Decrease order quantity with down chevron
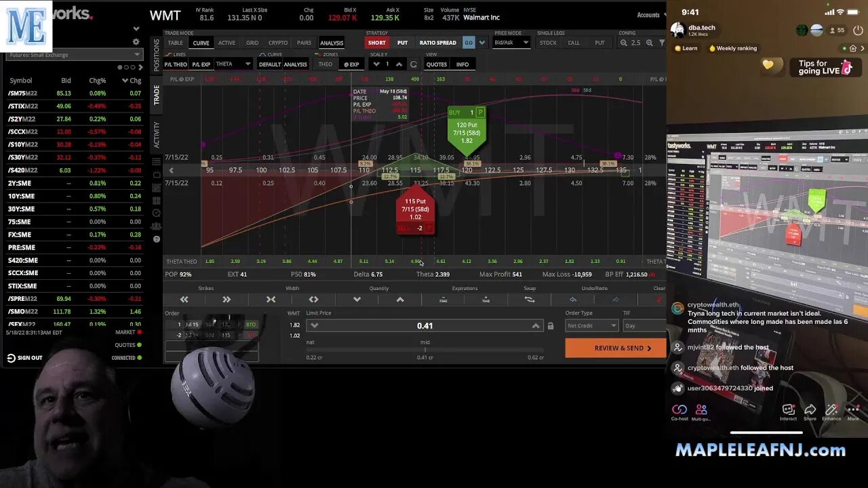Screen dimensions: 868x488 pyautogui.click(x=357, y=299)
